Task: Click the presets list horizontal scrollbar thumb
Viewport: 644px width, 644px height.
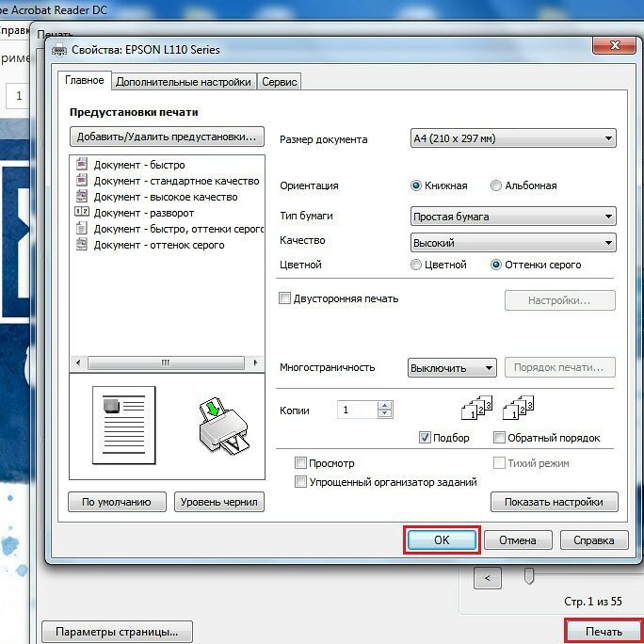Action: (x=166, y=362)
